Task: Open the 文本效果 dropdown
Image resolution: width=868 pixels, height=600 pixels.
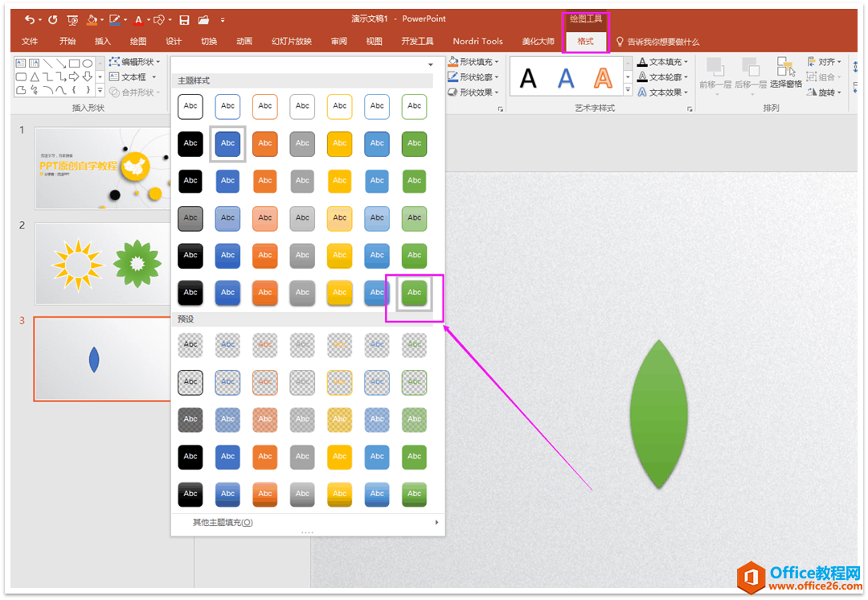Action: pos(662,92)
